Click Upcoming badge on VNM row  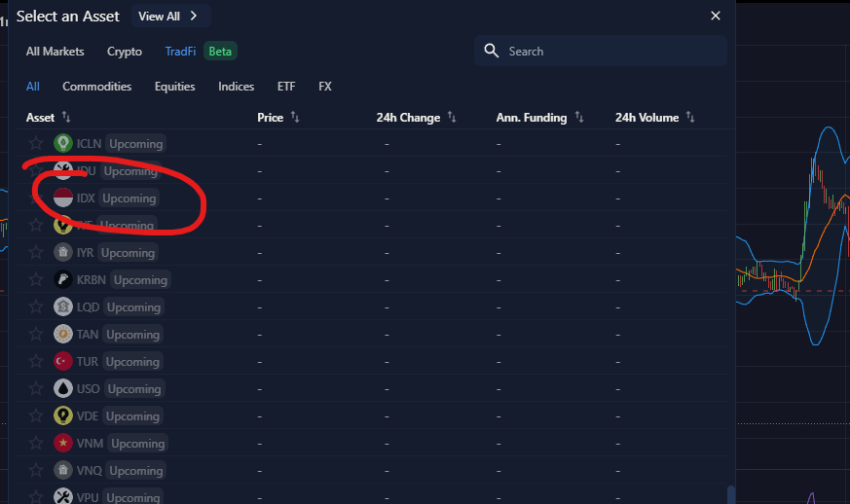click(x=137, y=444)
